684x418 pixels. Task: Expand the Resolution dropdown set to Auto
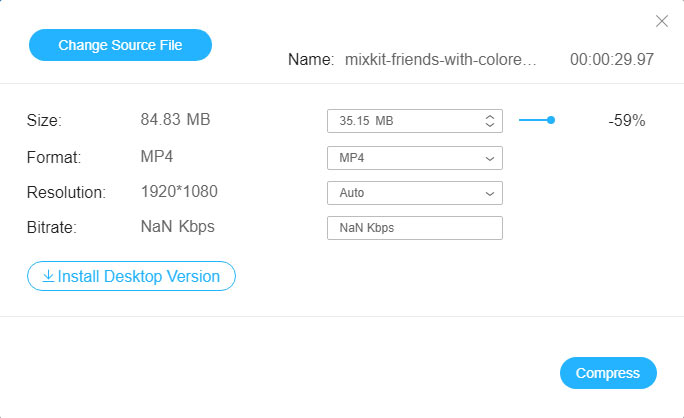point(414,193)
